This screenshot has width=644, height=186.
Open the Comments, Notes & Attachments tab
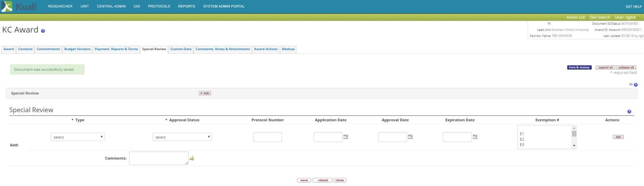coord(223,49)
